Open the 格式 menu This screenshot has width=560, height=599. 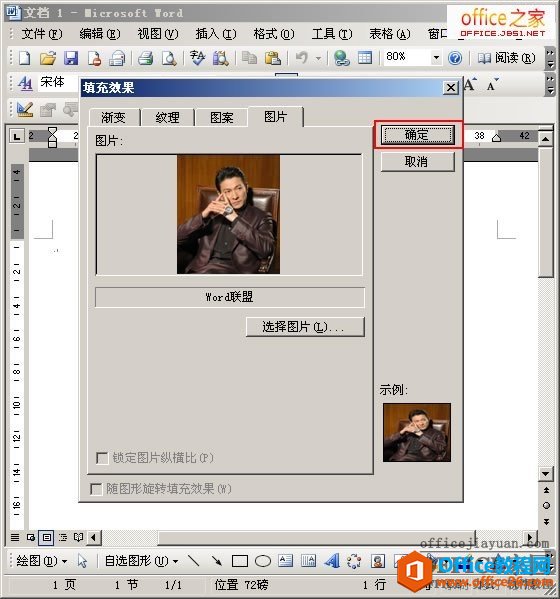pos(274,34)
